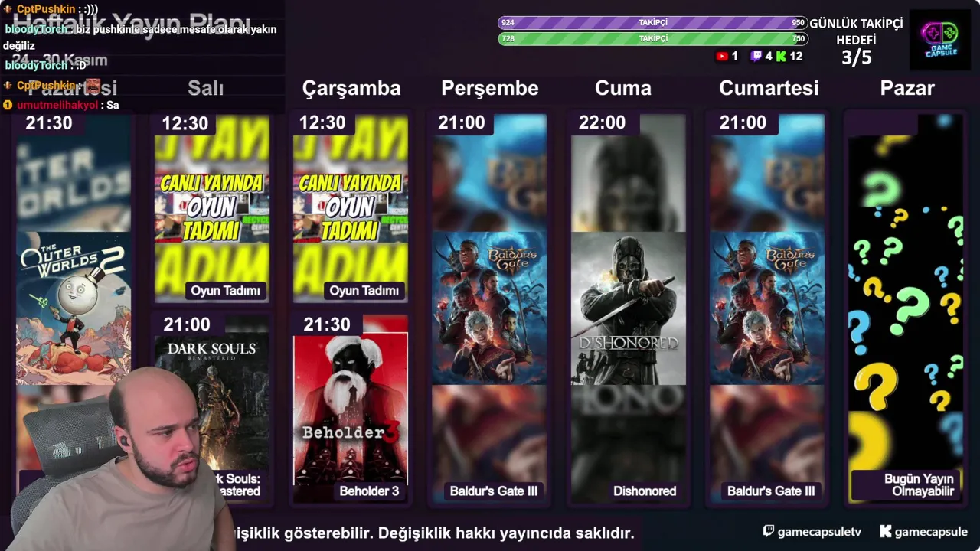Click the gamecapsuletv channel name
Image resolution: width=980 pixels, height=551 pixels.
pos(820,531)
